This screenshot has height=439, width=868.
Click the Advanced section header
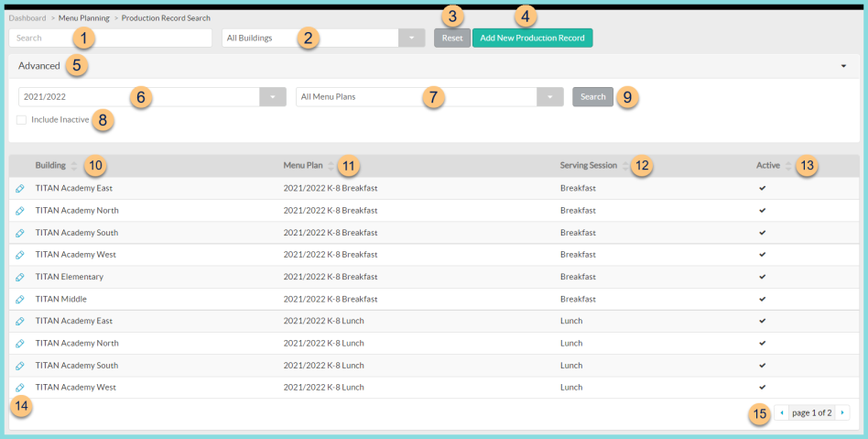[x=434, y=66]
